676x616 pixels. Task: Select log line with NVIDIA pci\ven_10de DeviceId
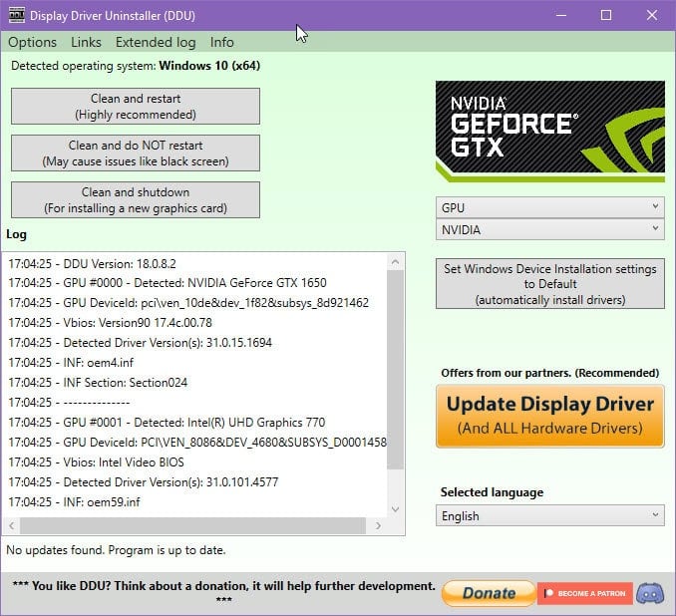point(188,303)
